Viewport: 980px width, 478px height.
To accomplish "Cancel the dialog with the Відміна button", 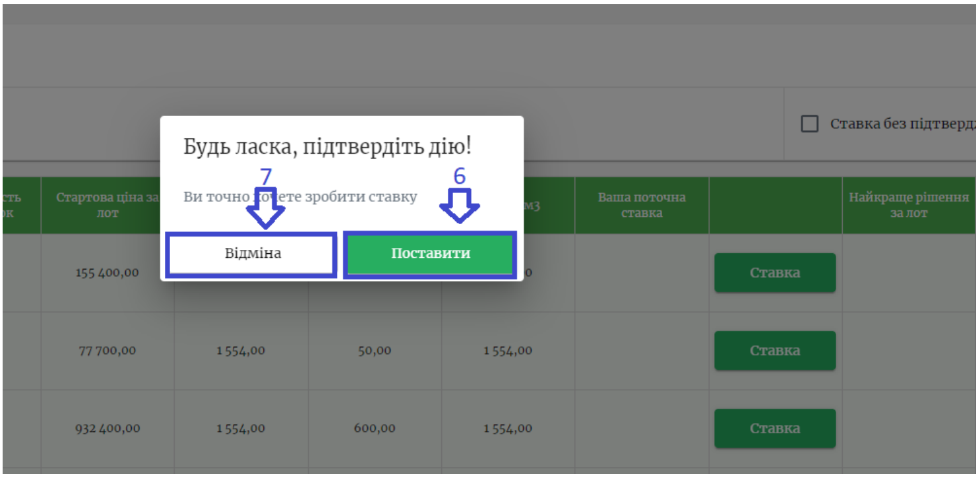I will 252,254.
